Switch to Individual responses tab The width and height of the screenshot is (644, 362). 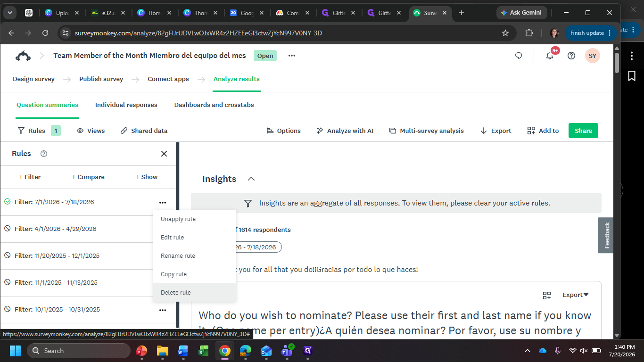pyautogui.click(x=126, y=105)
